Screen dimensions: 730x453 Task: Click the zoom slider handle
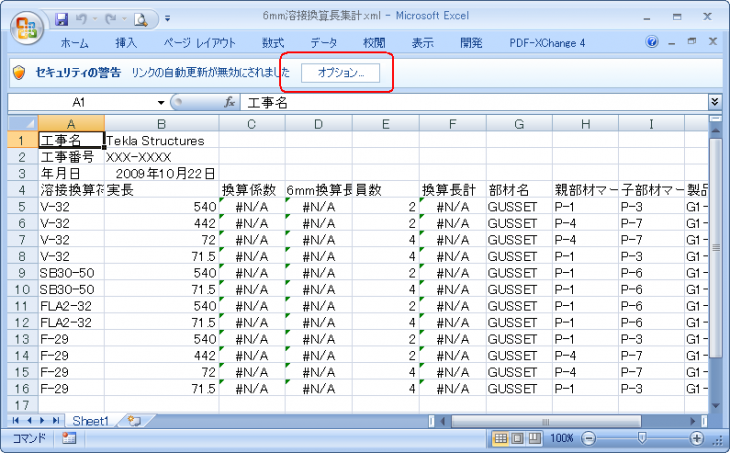641,438
